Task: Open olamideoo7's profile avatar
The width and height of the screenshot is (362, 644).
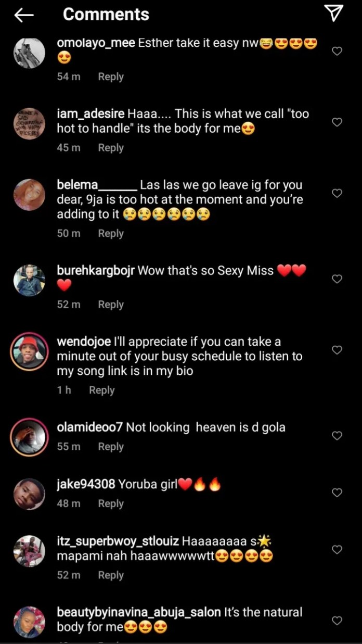Action: (x=29, y=436)
